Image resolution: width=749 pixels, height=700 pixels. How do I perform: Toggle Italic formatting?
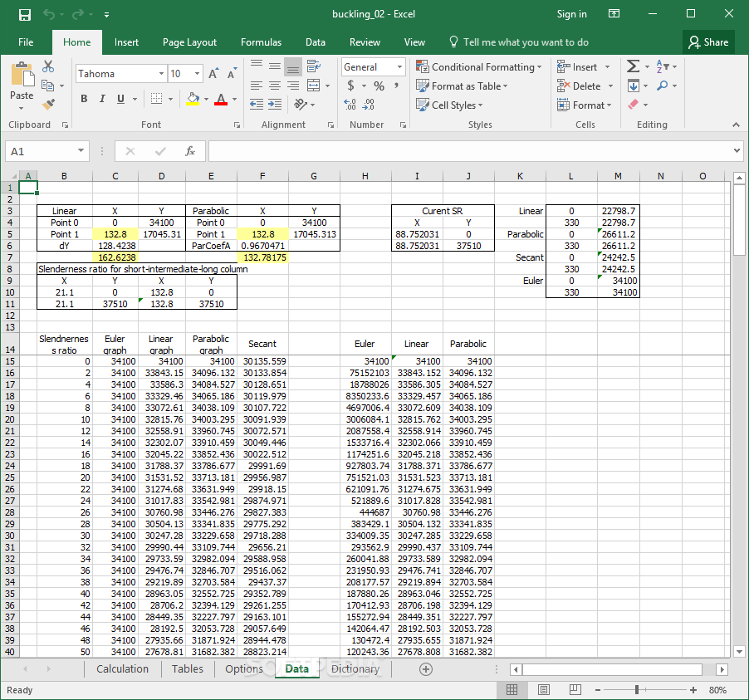(x=102, y=99)
